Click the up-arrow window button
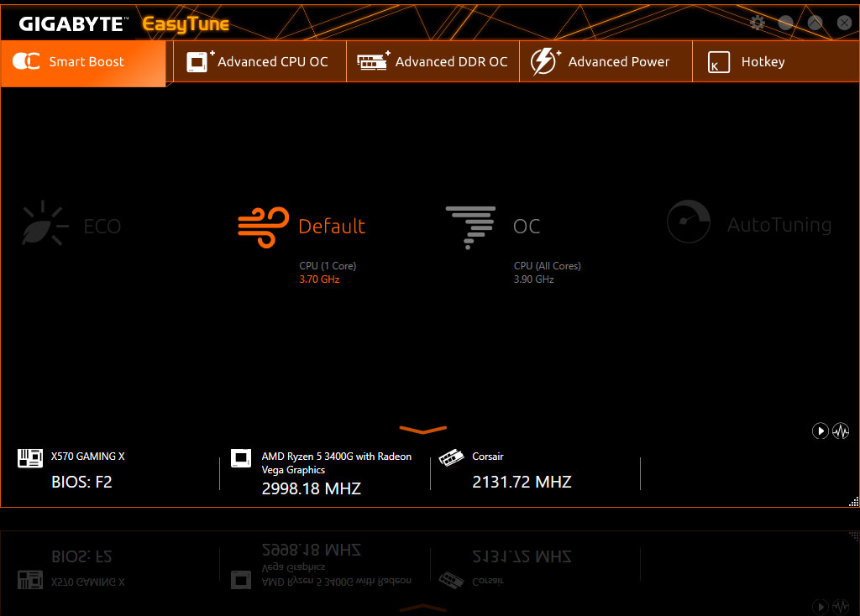Screen dimensions: 860x616 coord(815,23)
